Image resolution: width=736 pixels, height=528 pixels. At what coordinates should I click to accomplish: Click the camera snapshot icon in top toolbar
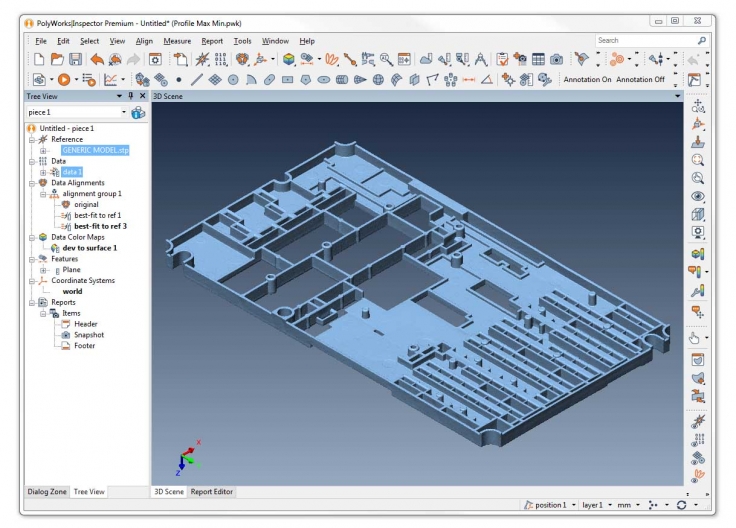[x=555, y=60]
